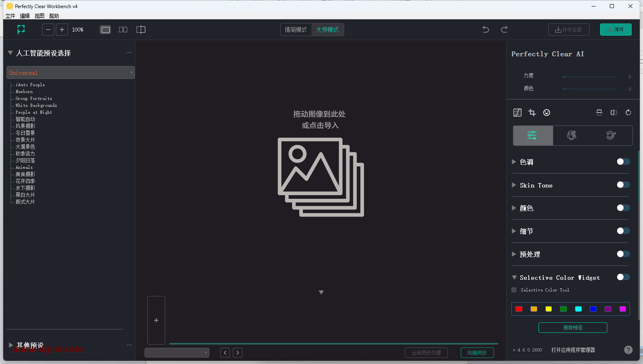This screenshot has width=643, height=364.
Task: Open 其他预设 panel options ellipsis
Action: point(129,345)
